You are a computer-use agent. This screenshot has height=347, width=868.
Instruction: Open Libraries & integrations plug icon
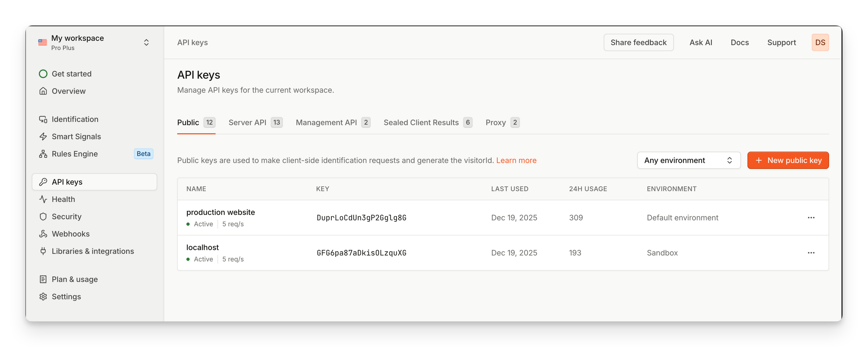(x=43, y=251)
